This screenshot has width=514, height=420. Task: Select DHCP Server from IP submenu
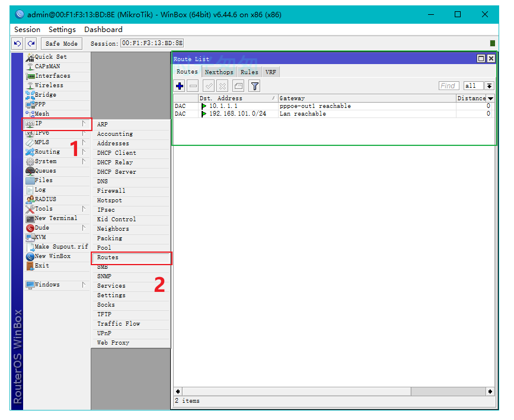point(131,172)
